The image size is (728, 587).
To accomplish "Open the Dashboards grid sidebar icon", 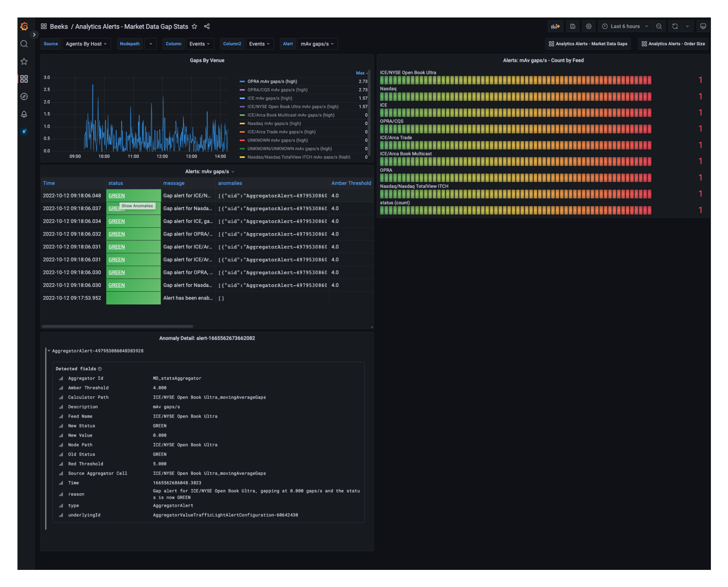I will click(24, 79).
